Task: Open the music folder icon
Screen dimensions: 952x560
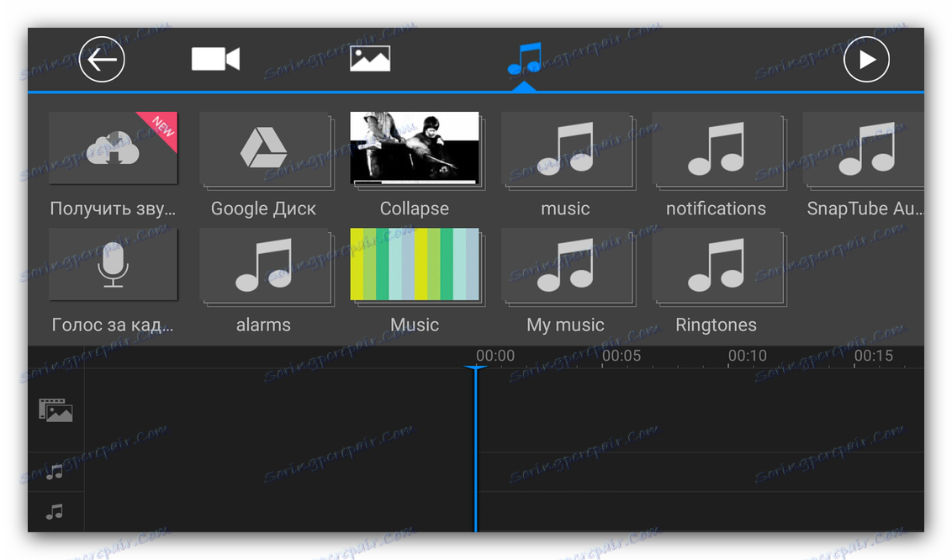Action: [565, 147]
